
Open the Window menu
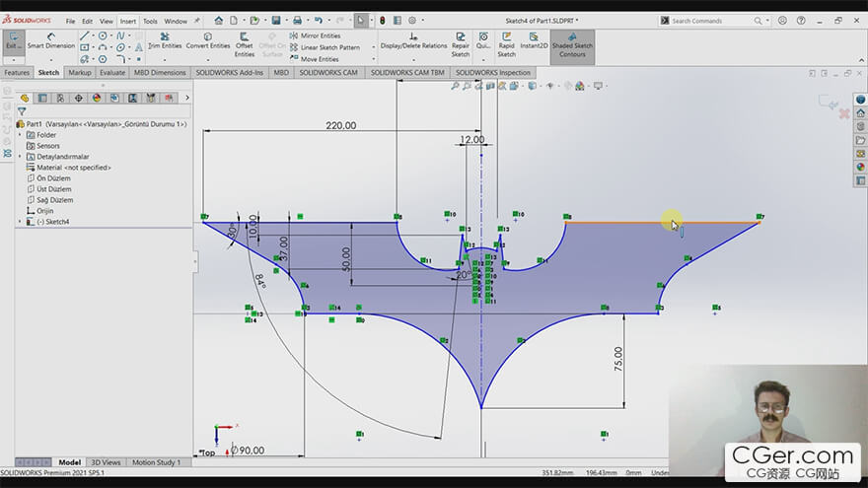176,21
